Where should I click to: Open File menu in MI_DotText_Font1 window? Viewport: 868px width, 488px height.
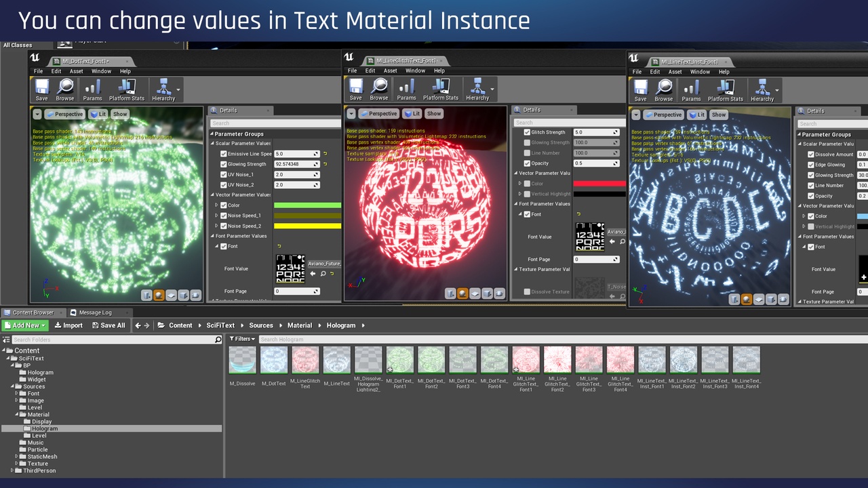(x=39, y=71)
